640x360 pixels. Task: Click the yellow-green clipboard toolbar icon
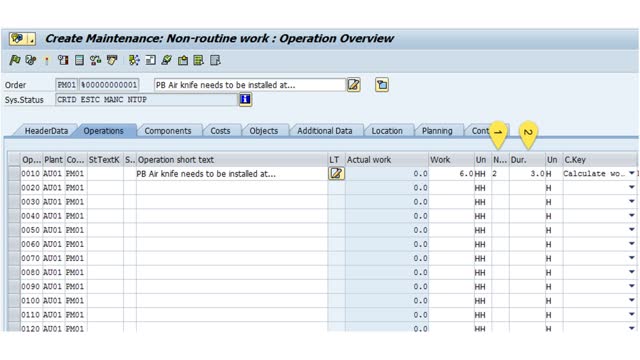tap(183, 60)
